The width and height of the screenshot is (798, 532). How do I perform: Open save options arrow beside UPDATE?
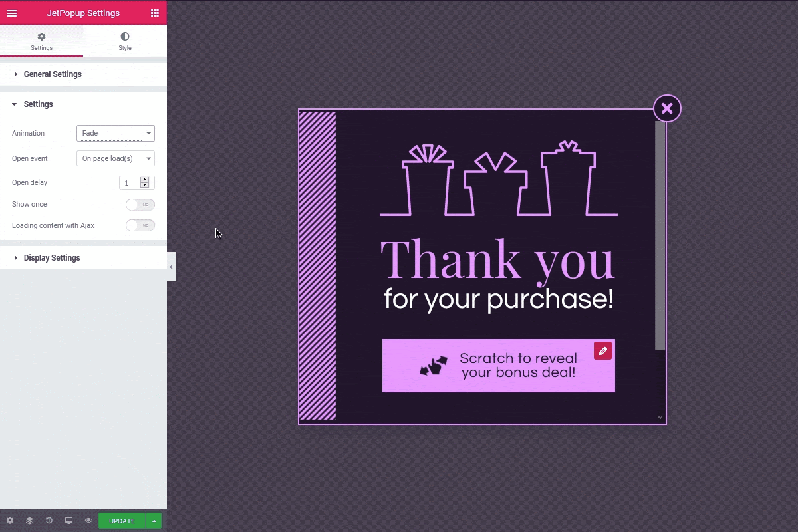pyautogui.click(x=154, y=521)
